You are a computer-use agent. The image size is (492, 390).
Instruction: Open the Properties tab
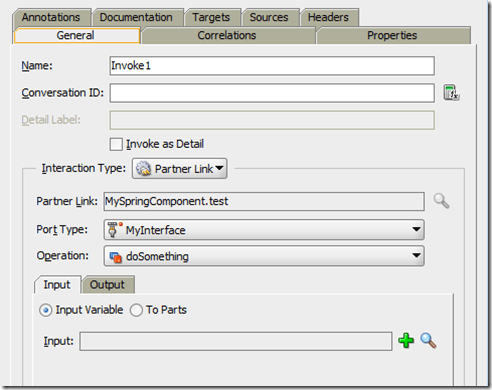(x=393, y=35)
